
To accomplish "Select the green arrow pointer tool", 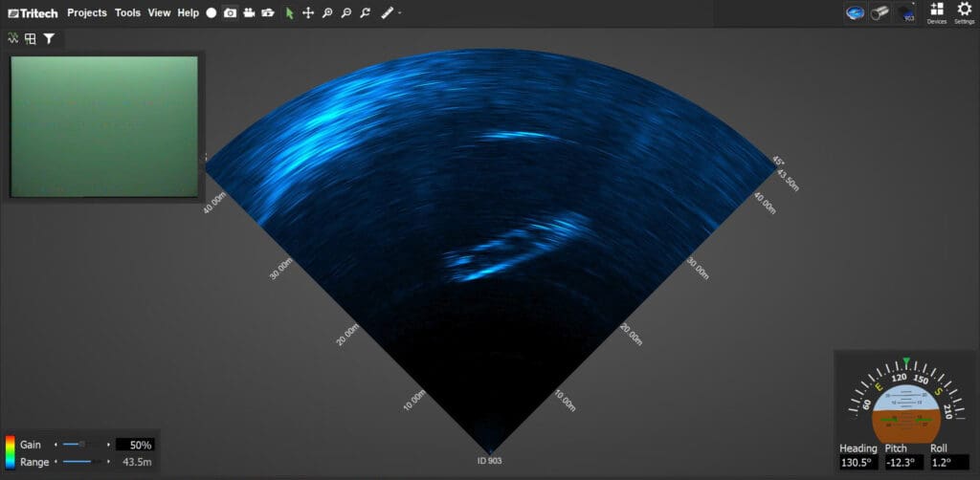I will click(290, 13).
